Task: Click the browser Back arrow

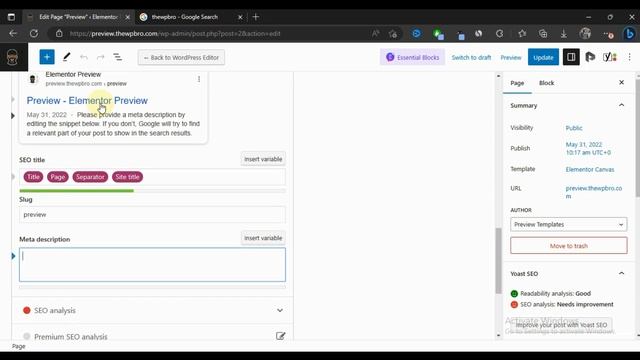Action: [13, 33]
